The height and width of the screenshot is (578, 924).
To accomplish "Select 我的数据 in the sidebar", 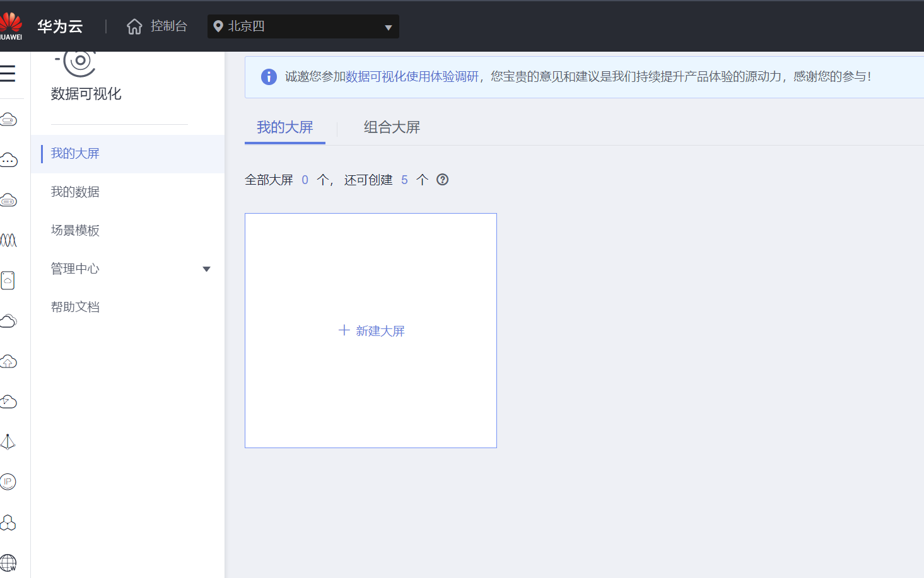I will 127,192.
